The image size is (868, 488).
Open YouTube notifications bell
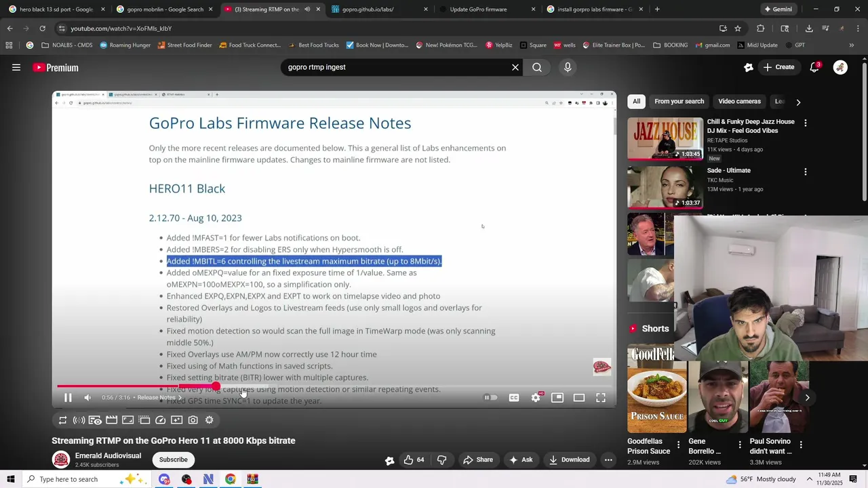pyautogui.click(x=815, y=67)
